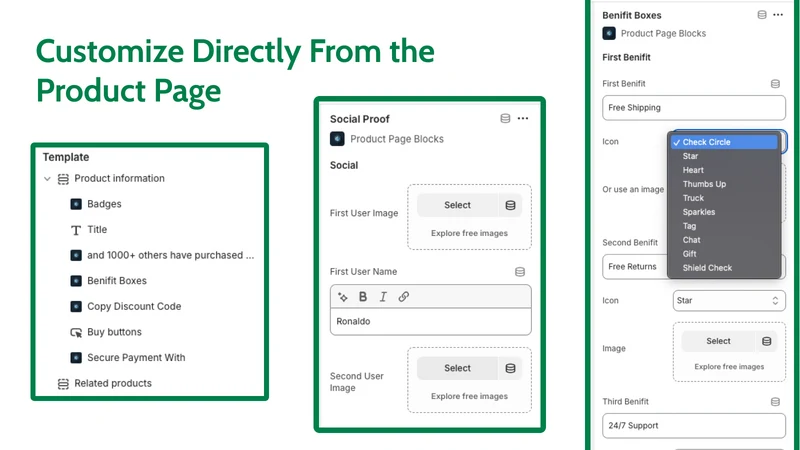Click the Free Shipping input field

point(694,108)
